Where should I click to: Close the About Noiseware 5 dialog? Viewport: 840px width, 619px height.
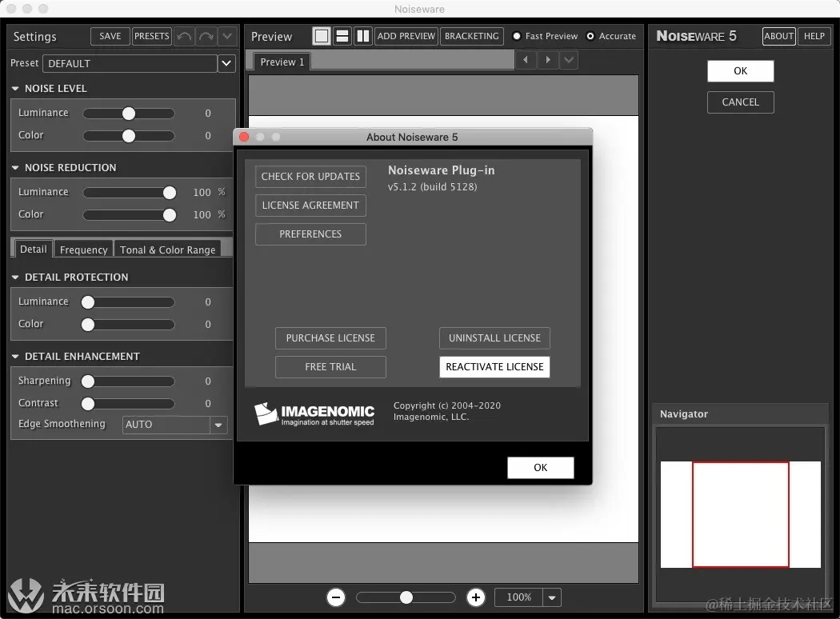pos(244,137)
